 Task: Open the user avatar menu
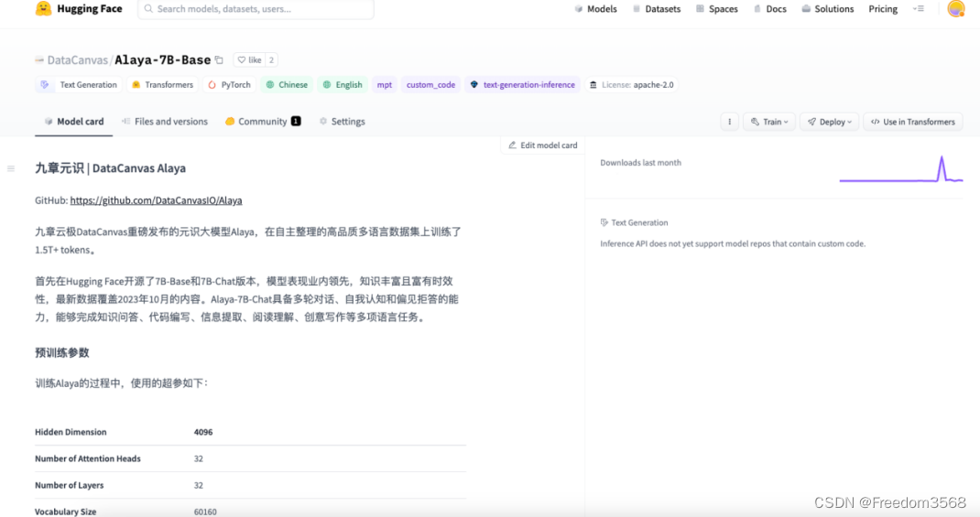click(x=955, y=9)
